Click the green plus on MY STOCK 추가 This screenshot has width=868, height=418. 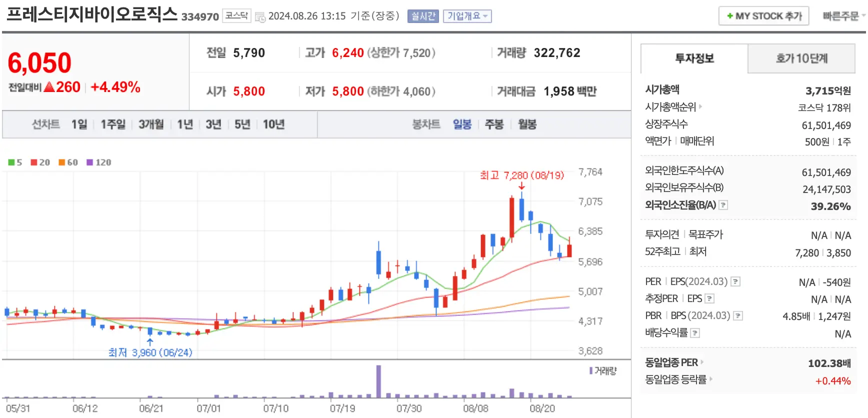pos(730,16)
